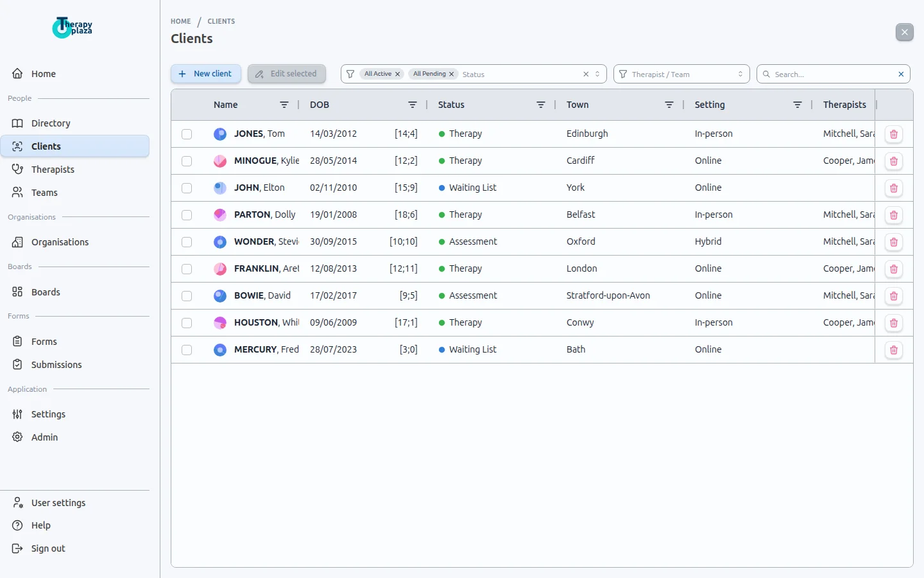This screenshot has width=924, height=578.
Task: Sign out of the application
Action: (75, 548)
